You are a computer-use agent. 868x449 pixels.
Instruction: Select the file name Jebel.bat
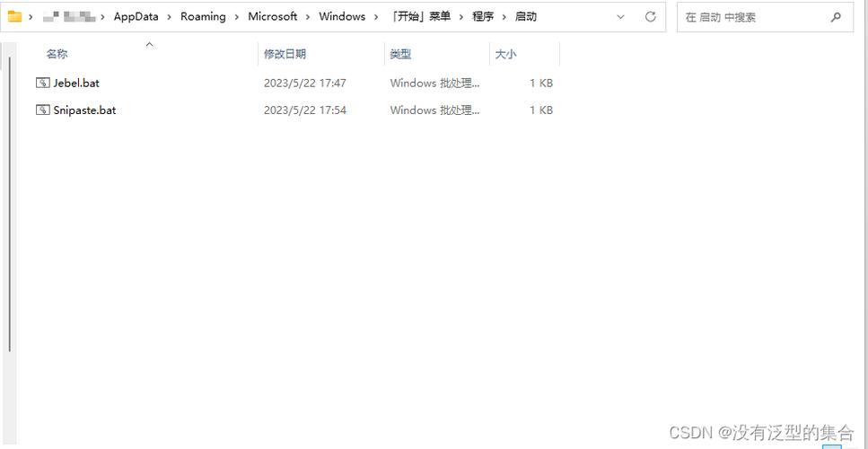click(76, 83)
